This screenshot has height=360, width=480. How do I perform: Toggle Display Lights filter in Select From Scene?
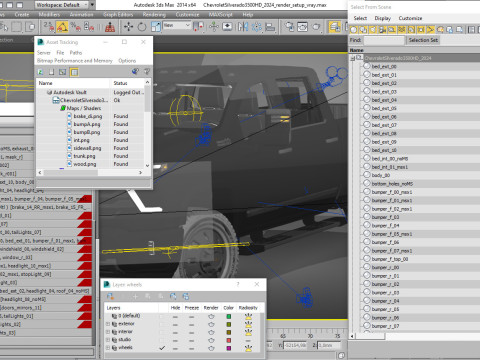tap(373, 30)
